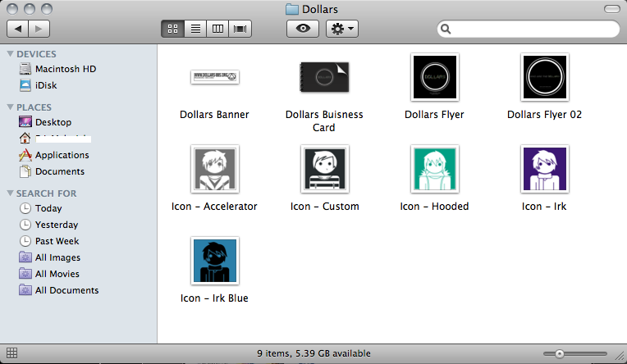The width and height of the screenshot is (627, 364).
Task: Click the 'Icon – Irk Blue' file name
Action: (x=214, y=298)
